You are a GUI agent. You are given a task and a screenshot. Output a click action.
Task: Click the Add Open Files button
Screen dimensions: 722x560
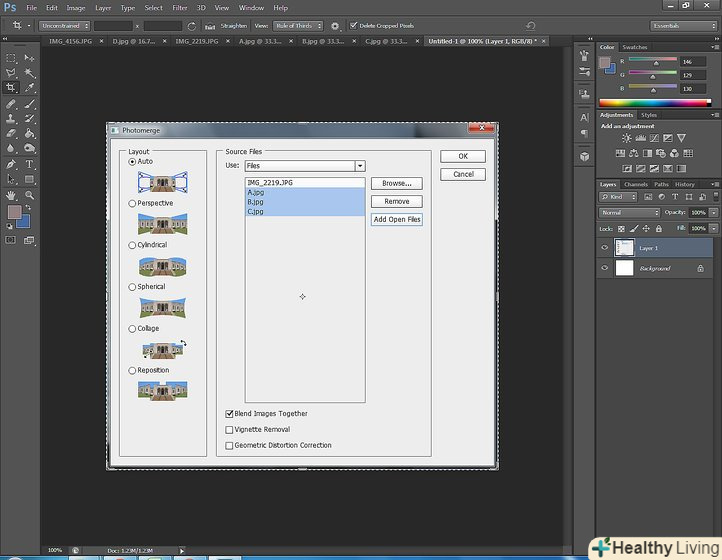pos(396,219)
